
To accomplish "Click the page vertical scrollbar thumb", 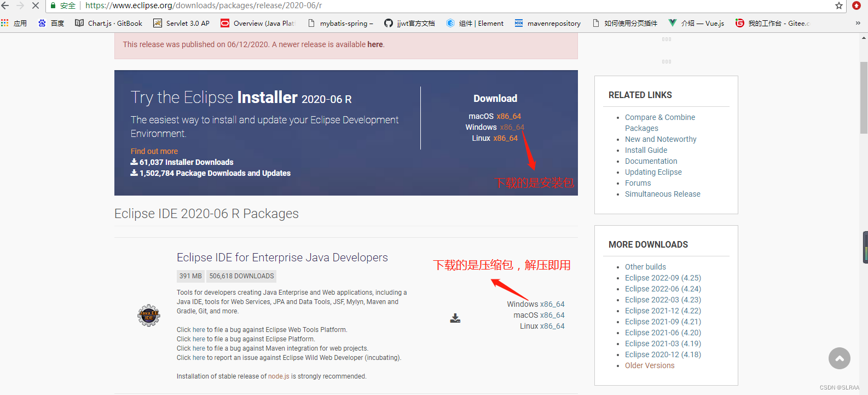I will point(864,98).
